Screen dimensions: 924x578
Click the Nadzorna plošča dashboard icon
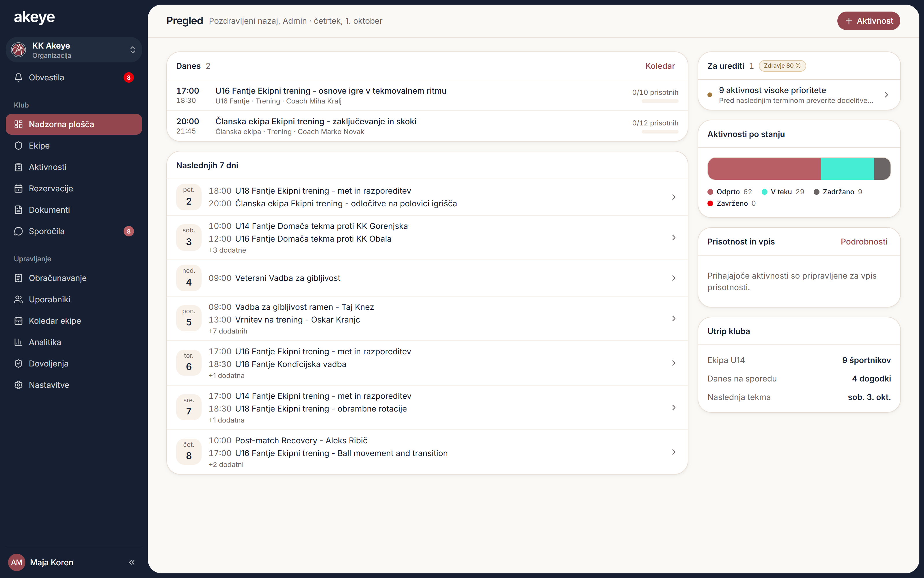pos(18,124)
